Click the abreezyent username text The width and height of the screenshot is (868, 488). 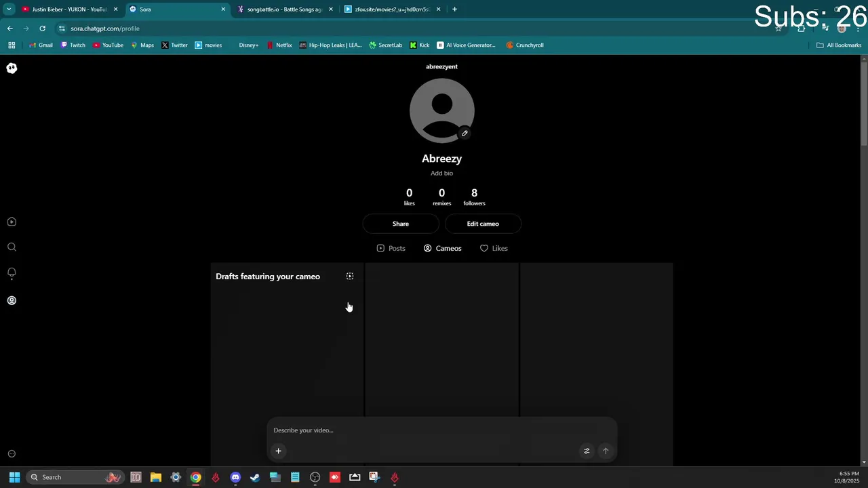tap(441, 66)
